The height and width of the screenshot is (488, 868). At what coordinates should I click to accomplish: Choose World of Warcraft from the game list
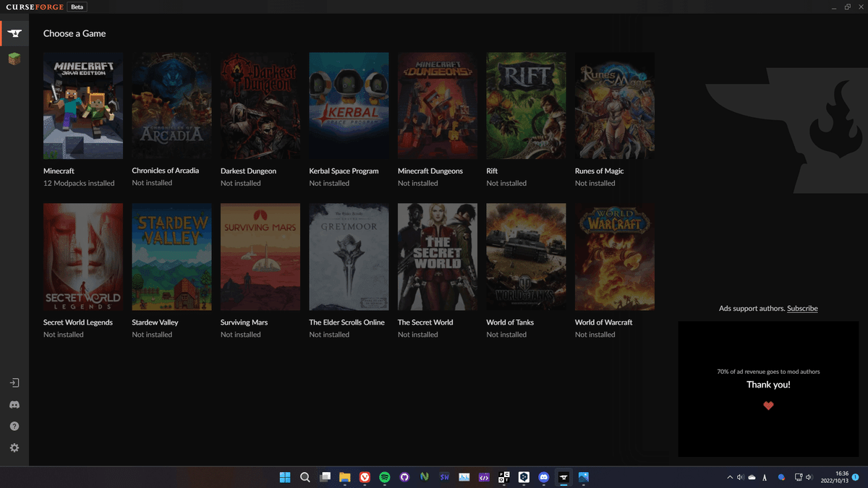click(x=614, y=257)
